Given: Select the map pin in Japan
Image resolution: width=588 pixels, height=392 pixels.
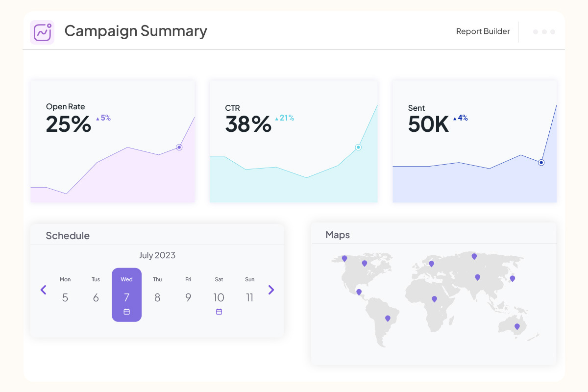Looking at the screenshot, I should coord(513,278).
